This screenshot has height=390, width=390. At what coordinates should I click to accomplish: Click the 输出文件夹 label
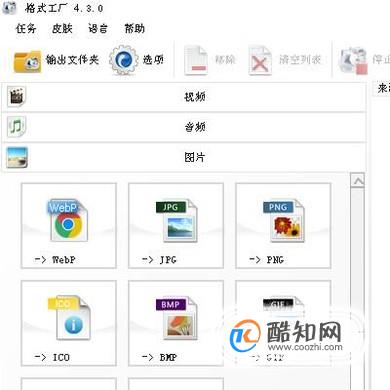[x=72, y=60]
